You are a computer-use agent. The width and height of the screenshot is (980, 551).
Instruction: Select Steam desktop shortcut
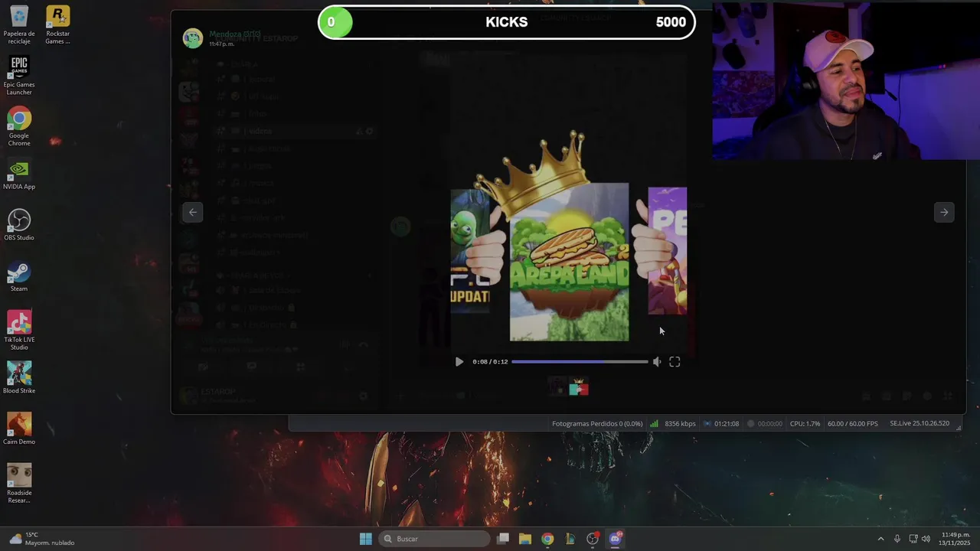[x=19, y=277]
